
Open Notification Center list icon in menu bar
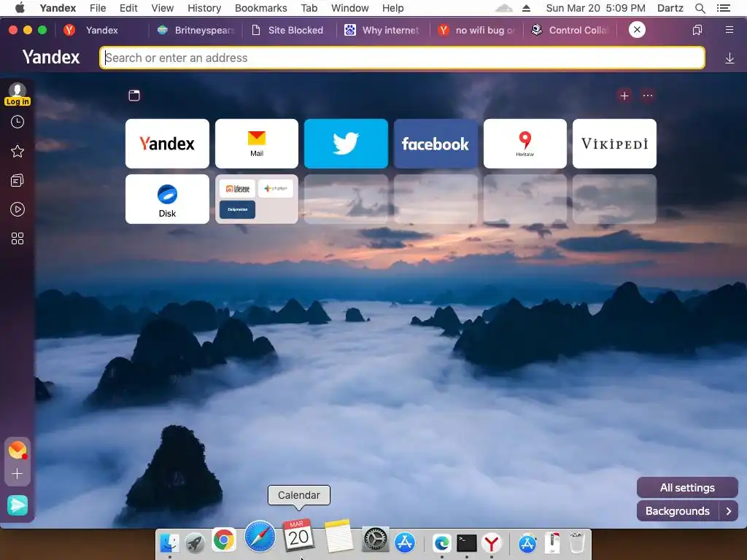tap(724, 8)
